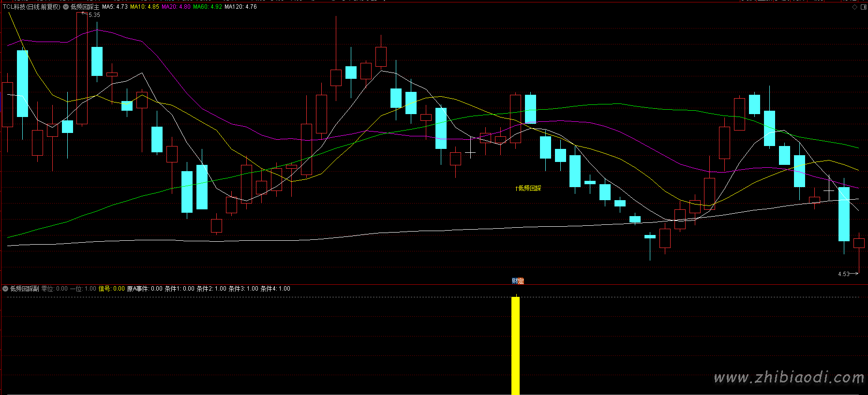Click the 条件4: 1.00 value

275,289
